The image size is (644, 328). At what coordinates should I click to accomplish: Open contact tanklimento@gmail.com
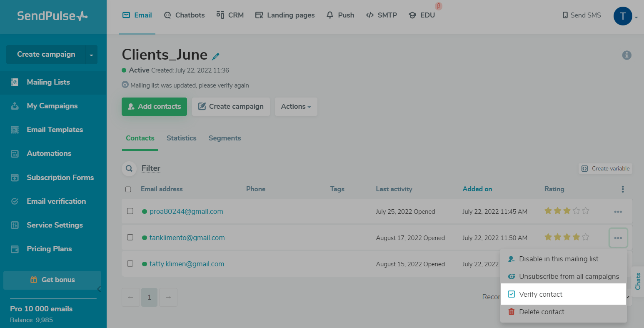pyautogui.click(x=187, y=238)
